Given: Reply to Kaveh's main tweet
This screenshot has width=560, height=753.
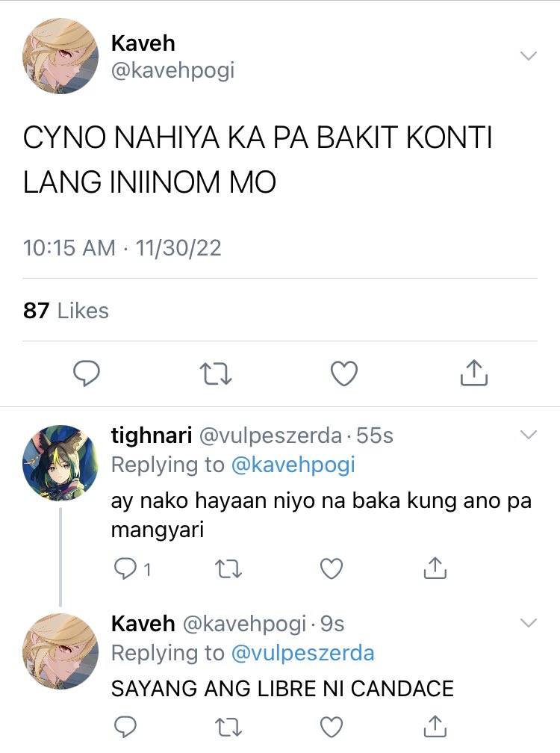Looking at the screenshot, I should point(87,374).
